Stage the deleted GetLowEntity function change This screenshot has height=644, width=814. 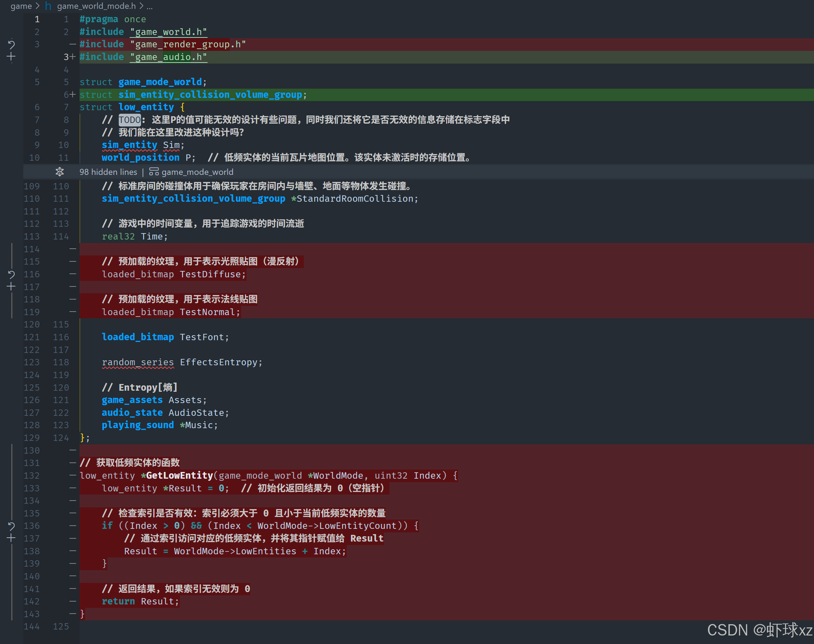pos(11,538)
